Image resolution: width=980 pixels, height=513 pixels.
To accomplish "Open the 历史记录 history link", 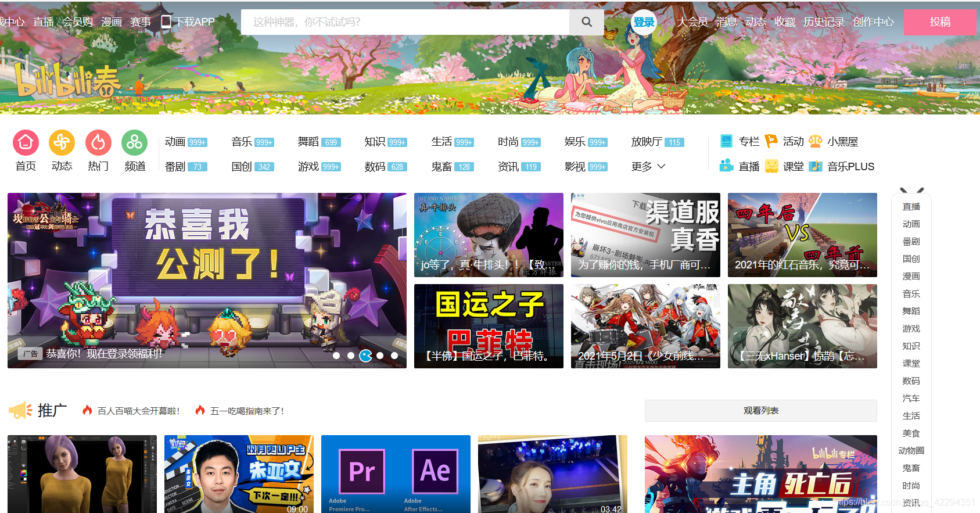I will coord(824,22).
